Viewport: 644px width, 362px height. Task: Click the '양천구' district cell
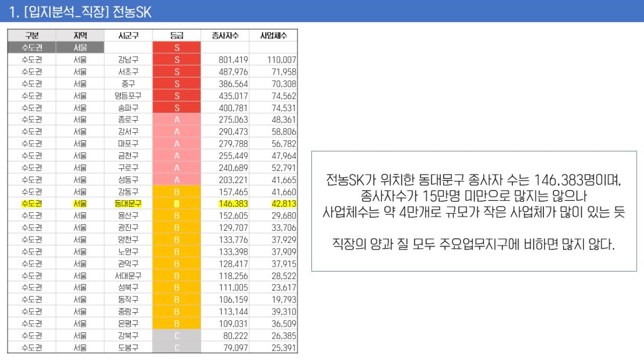128,239
